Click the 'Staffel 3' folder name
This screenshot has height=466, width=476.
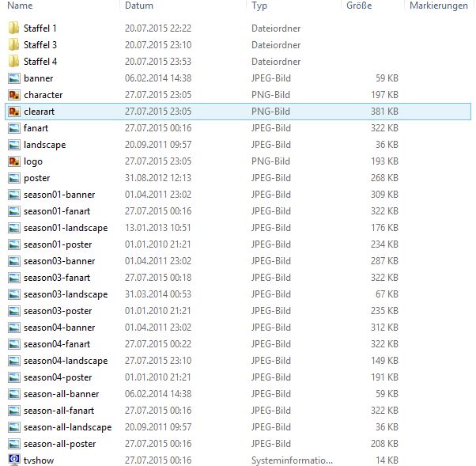click(x=40, y=45)
